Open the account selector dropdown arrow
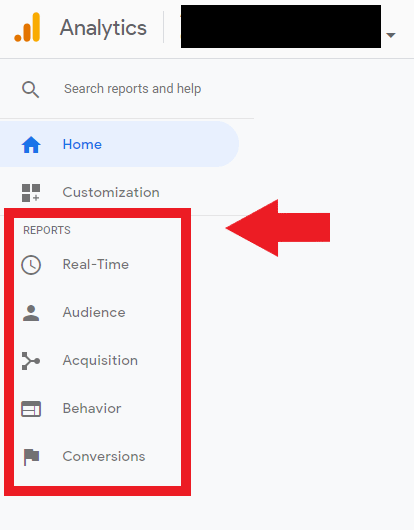The image size is (414, 530). click(391, 35)
